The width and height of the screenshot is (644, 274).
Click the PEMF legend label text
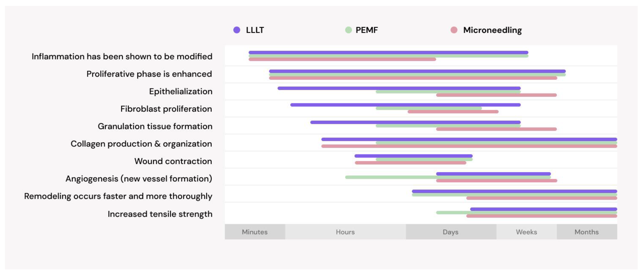tap(367, 30)
